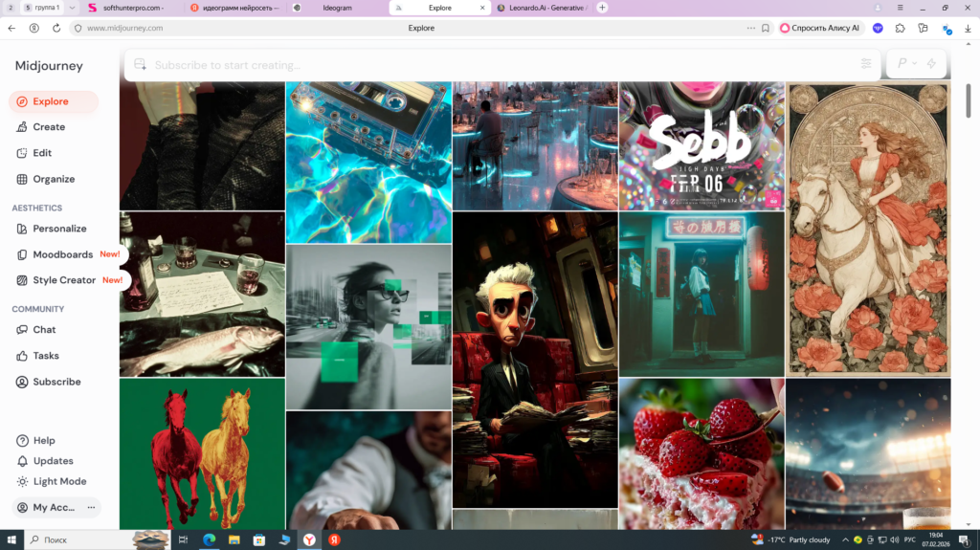Click the page vertical scrollbar thumb
980x550 pixels.
pyautogui.click(x=969, y=100)
